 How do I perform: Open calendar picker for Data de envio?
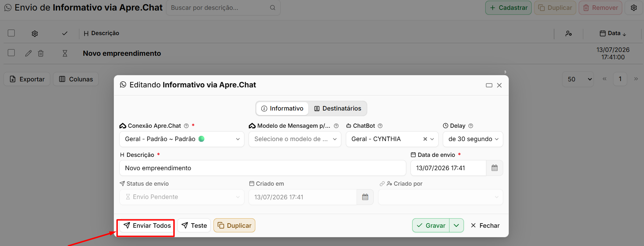(494, 168)
